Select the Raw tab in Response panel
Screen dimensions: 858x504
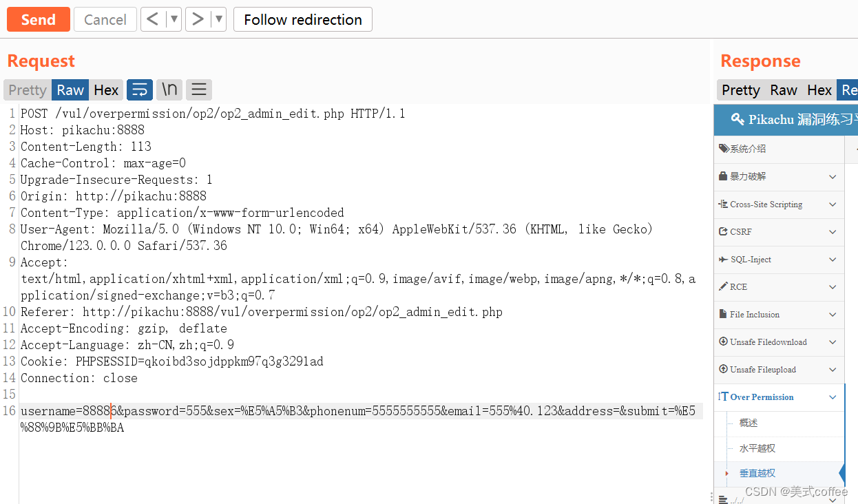[784, 90]
